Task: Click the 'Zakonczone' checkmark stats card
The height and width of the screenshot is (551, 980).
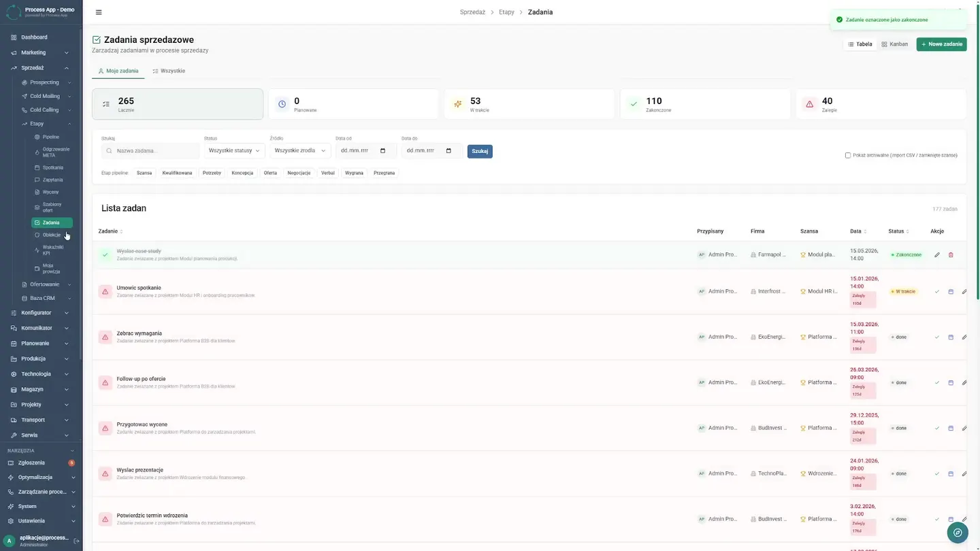Action: (705, 104)
